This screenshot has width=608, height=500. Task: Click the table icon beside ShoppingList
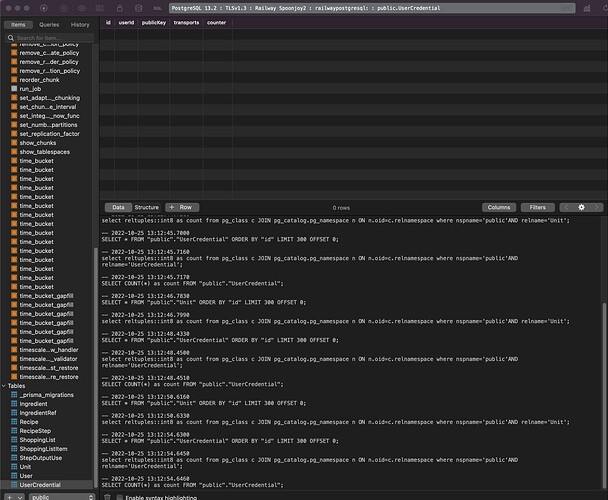tap(14, 439)
